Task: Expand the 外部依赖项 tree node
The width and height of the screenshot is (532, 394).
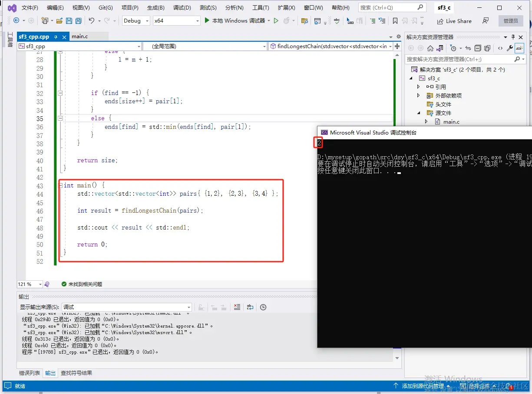Action: point(419,95)
